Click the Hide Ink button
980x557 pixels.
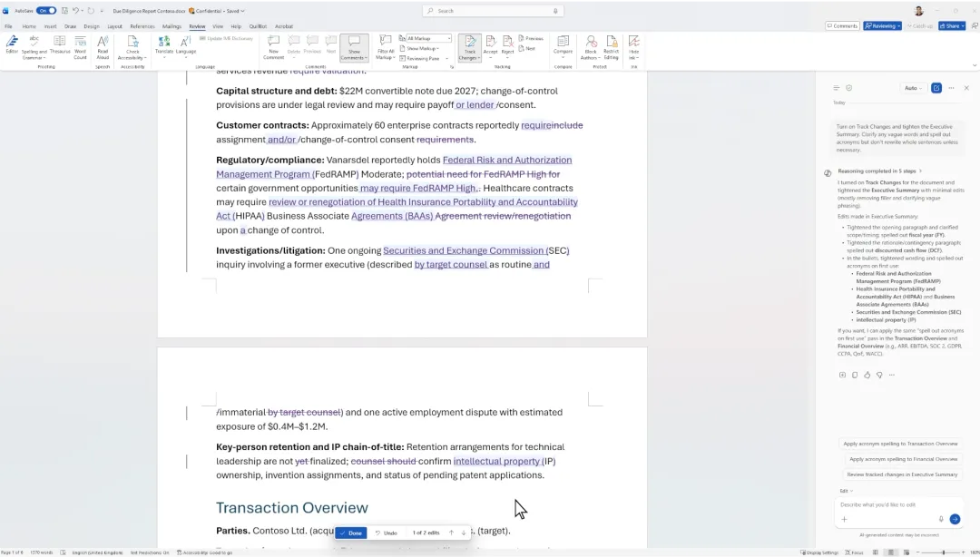pos(633,45)
